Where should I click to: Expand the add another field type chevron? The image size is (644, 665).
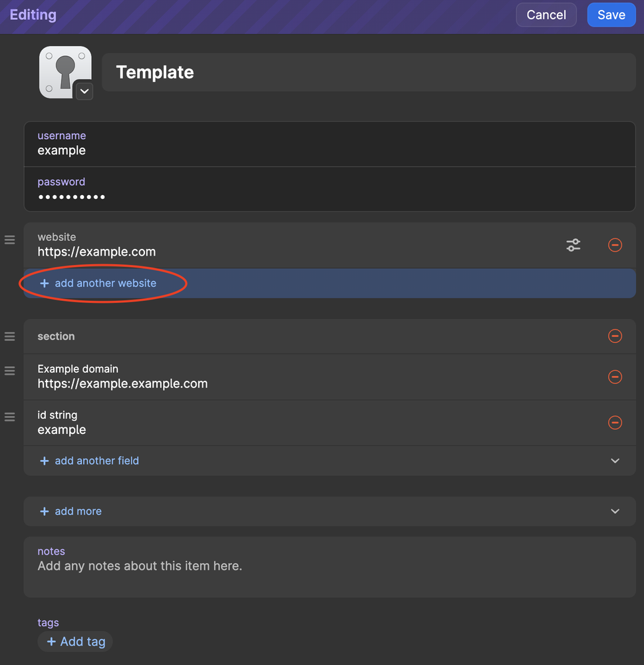pyautogui.click(x=615, y=461)
